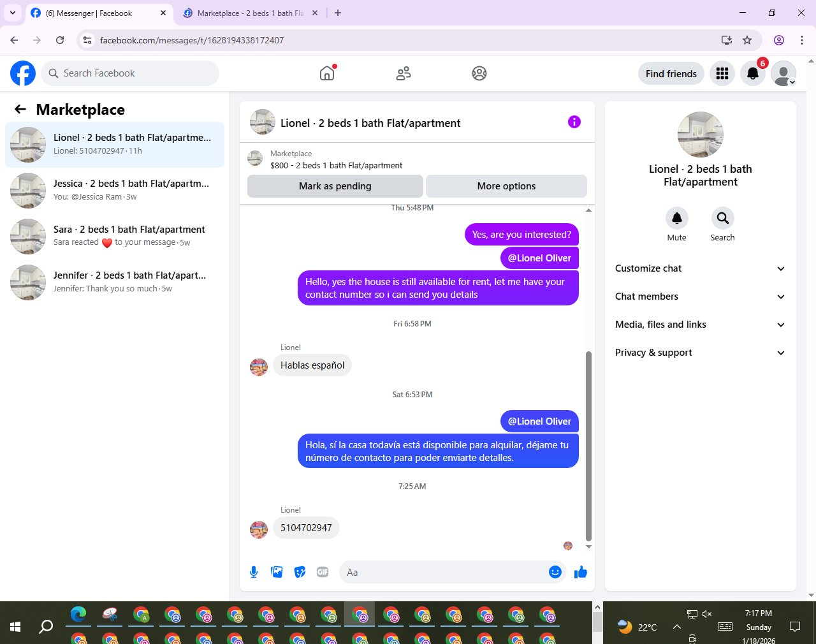Bookmark this page star icon

click(x=747, y=40)
